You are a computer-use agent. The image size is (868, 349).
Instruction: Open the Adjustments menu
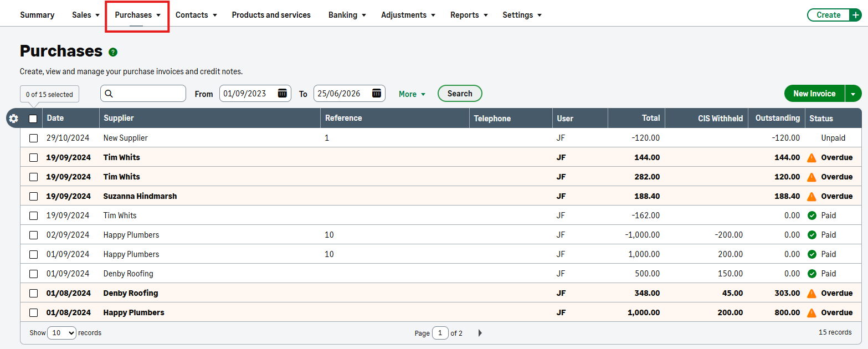408,15
